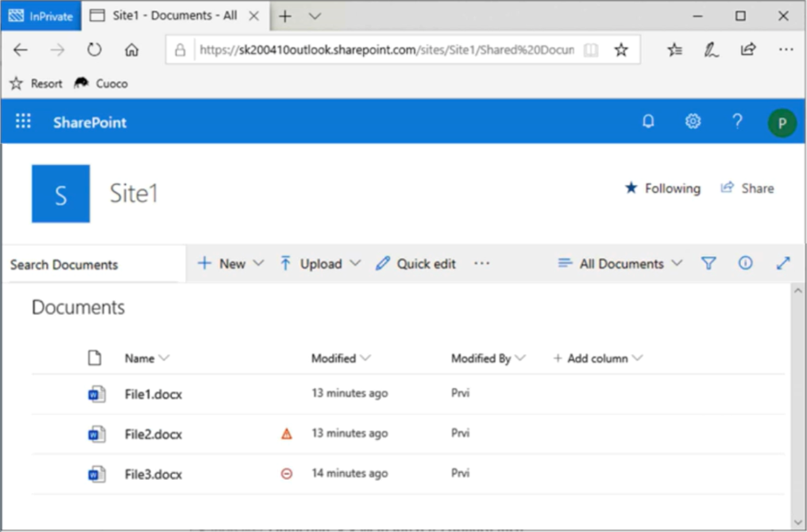The height and width of the screenshot is (532, 807).
Task: Click the blocked icon next to File3.docx
Action: tap(287, 474)
